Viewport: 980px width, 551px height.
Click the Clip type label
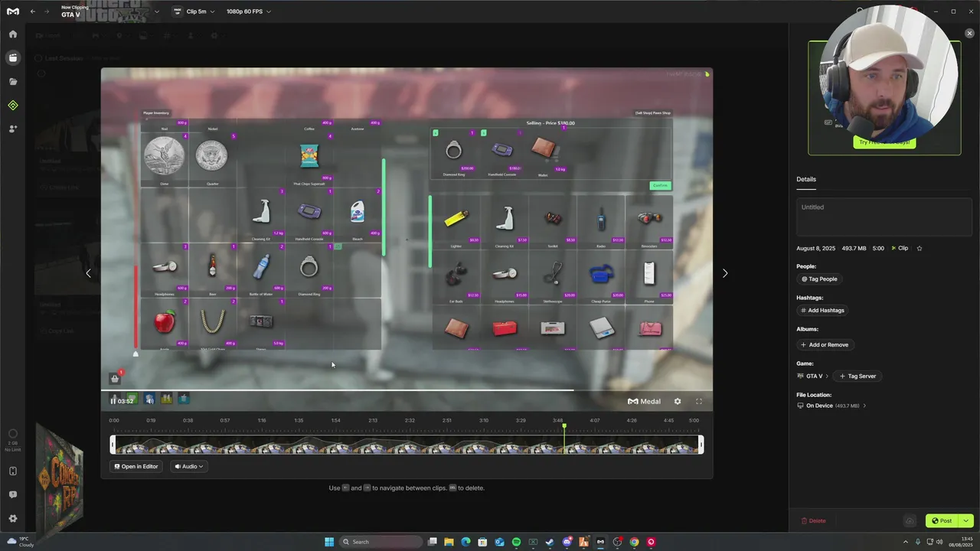pos(900,248)
